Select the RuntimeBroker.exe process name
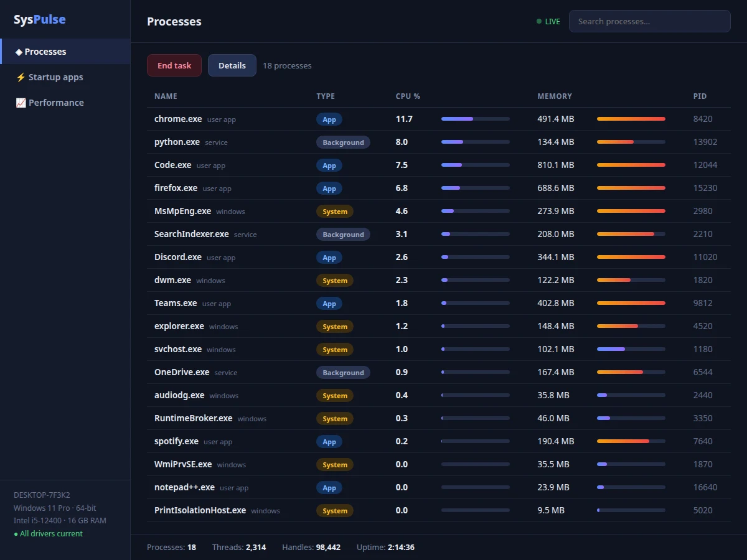The height and width of the screenshot is (560, 747). [x=194, y=418]
